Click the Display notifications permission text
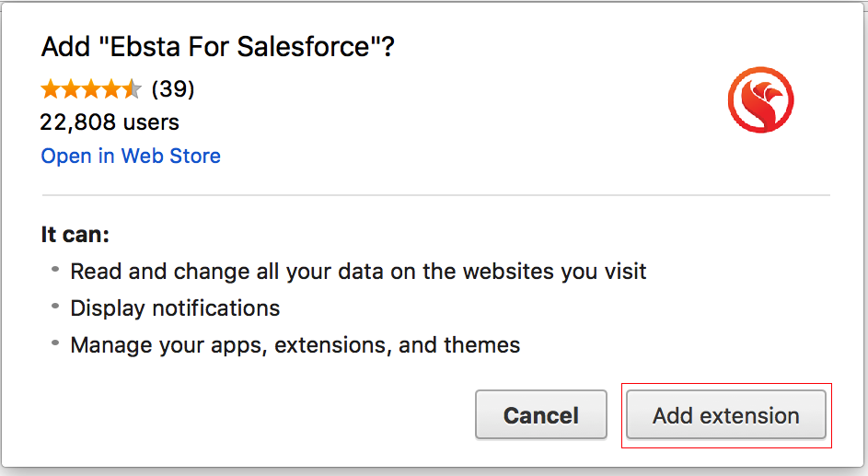The height and width of the screenshot is (476, 868). point(175,308)
